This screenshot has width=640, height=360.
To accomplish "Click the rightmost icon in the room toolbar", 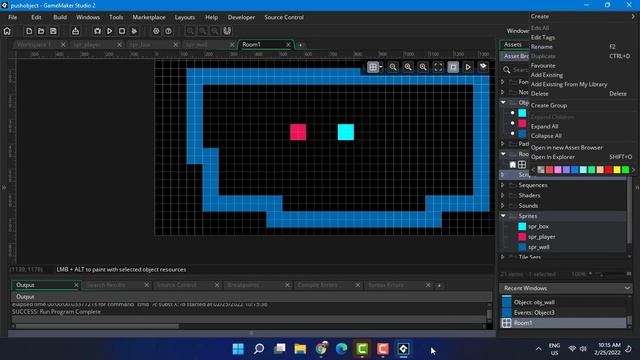I will coord(483,67).
